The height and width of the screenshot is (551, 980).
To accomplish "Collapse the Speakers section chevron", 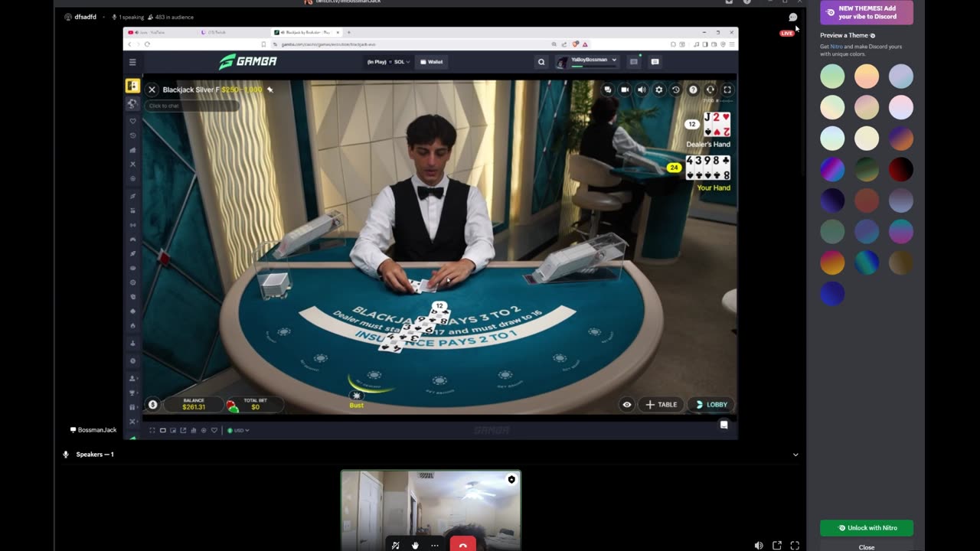I will [795, 455].
